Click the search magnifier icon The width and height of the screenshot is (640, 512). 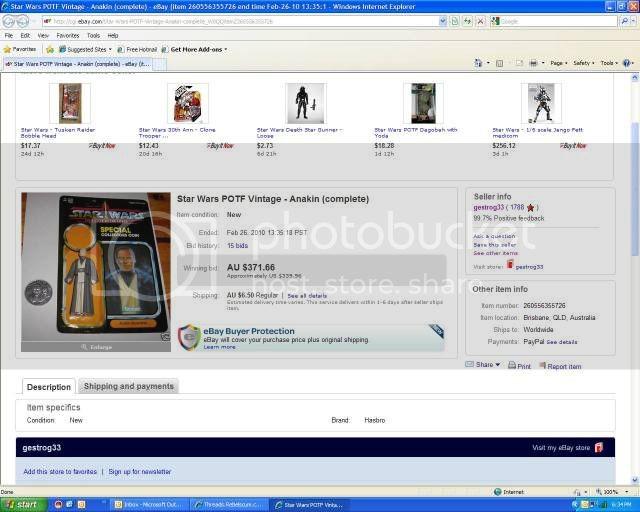624,21
